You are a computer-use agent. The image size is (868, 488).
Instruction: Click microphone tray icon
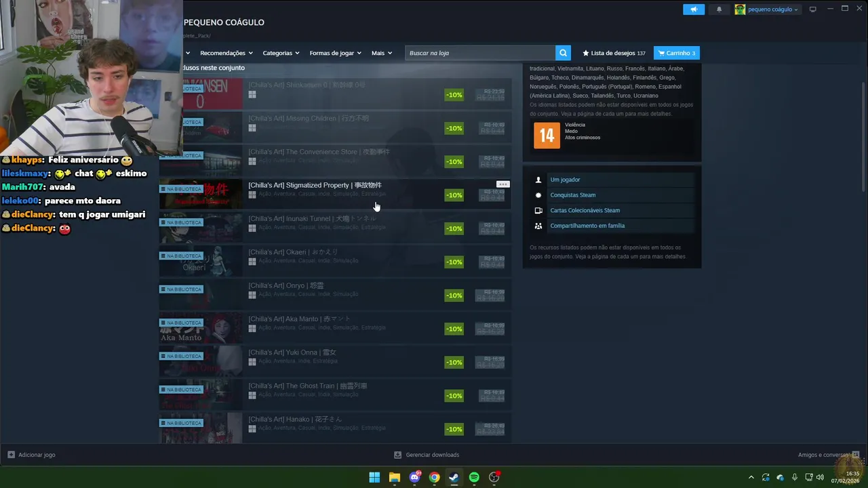(795, 477)
